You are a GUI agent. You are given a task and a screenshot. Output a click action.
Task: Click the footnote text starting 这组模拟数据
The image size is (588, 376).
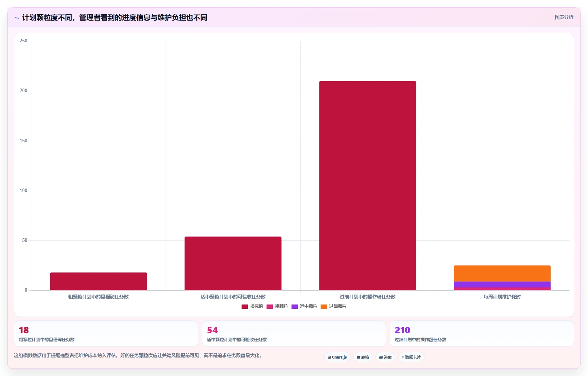(x=139, y=355)
